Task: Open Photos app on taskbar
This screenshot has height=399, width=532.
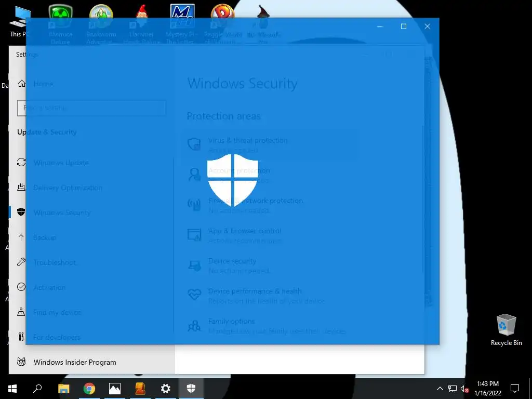Action: tap(115, 389)
